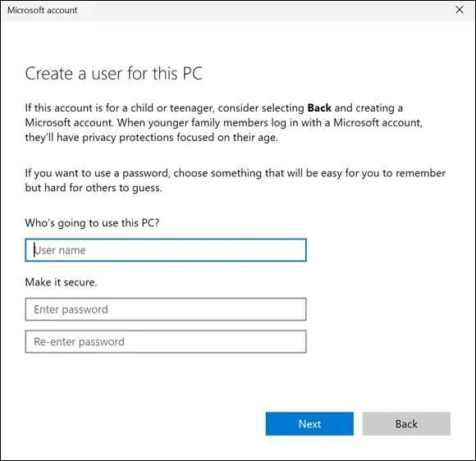Close the Microsoft account dialog
The height and width of the screenshot is (461, 476).
click(460, 10)
